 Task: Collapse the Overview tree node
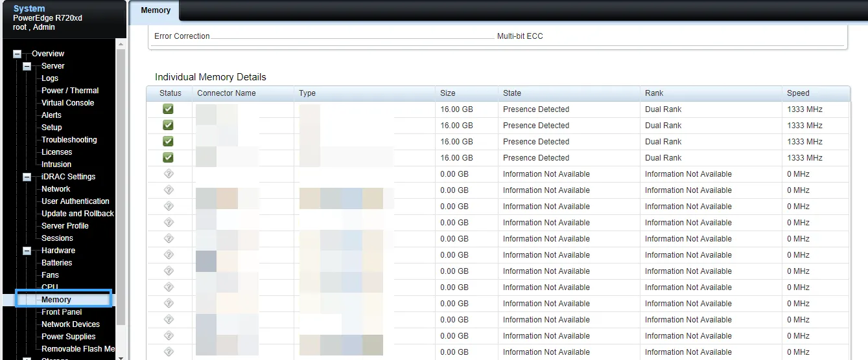click(x=18, y=54)
